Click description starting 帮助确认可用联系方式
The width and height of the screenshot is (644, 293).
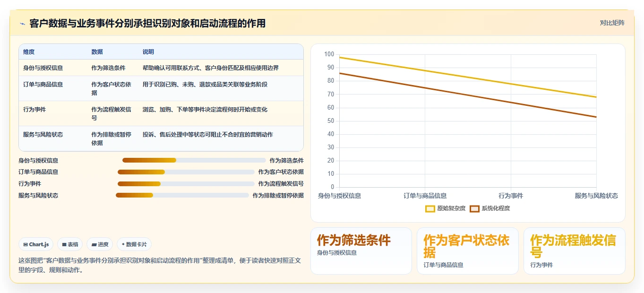pyautogui.click(x=211, y=68)
